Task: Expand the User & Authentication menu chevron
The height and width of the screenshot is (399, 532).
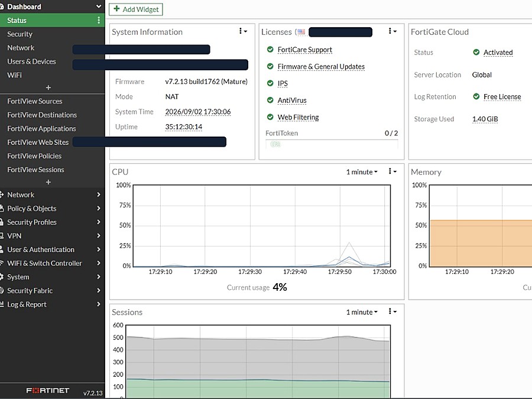Action: coord(99,249)
